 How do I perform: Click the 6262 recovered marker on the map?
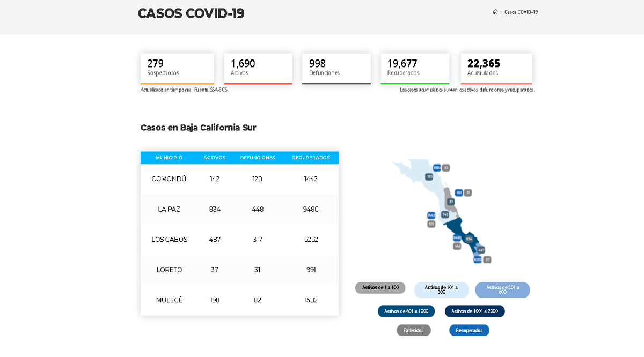(478, 259)
